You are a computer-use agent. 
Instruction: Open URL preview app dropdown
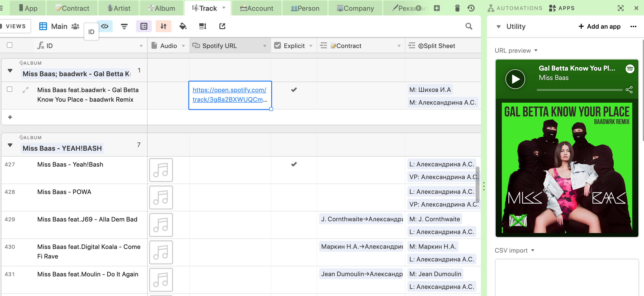[x=536, y=50]
